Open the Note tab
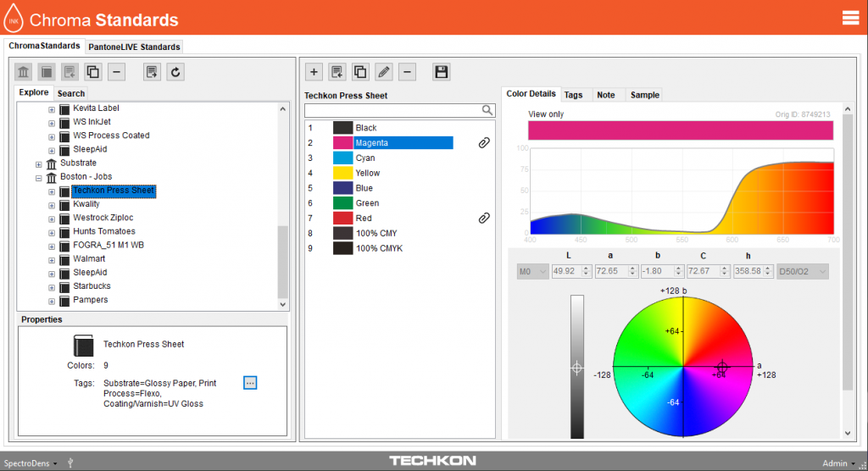 point(605,95)
